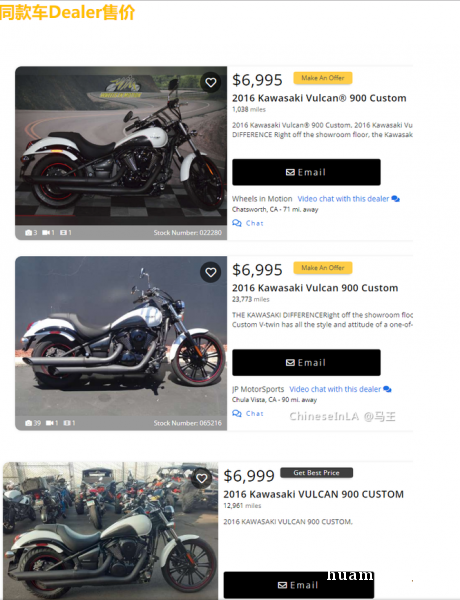Email the JP MotorSports dealer

click(x=306, y=362)
